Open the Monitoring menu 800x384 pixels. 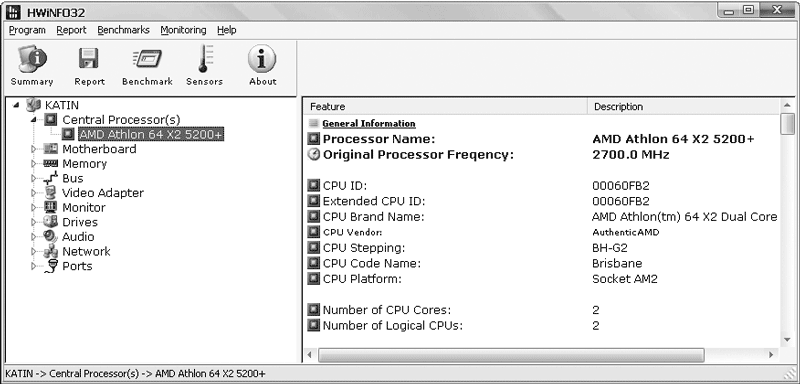click(x=183, y=30)
